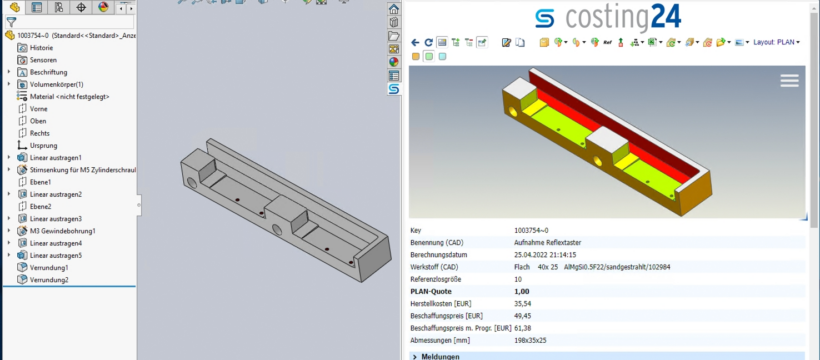
Task: Switch to the DisplayManager color-ball tab
Action: (103, 7)
